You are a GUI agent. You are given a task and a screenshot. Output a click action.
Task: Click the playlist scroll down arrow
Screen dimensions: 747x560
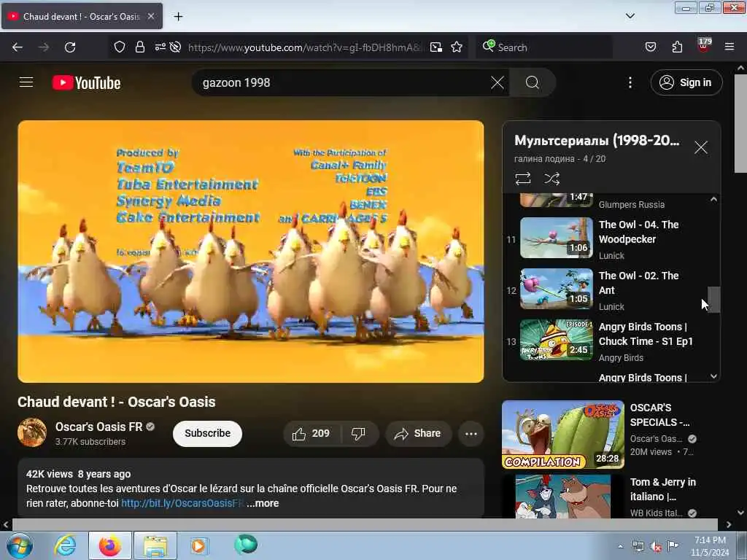coord(713,376)
